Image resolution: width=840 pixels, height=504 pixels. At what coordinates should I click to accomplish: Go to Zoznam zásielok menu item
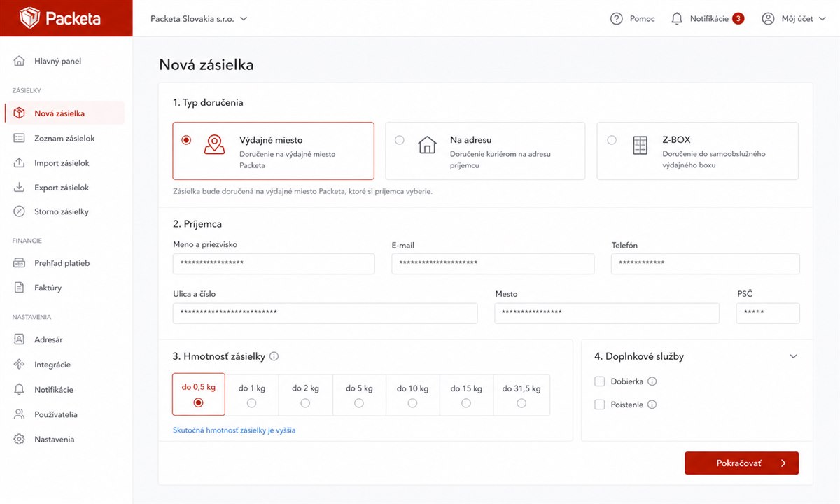coord(64,139)
